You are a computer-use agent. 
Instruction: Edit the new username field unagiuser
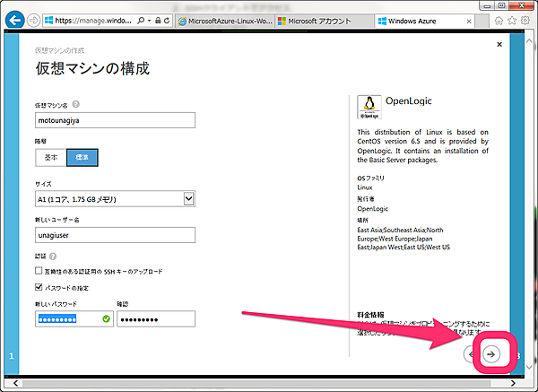click(116, 235)
